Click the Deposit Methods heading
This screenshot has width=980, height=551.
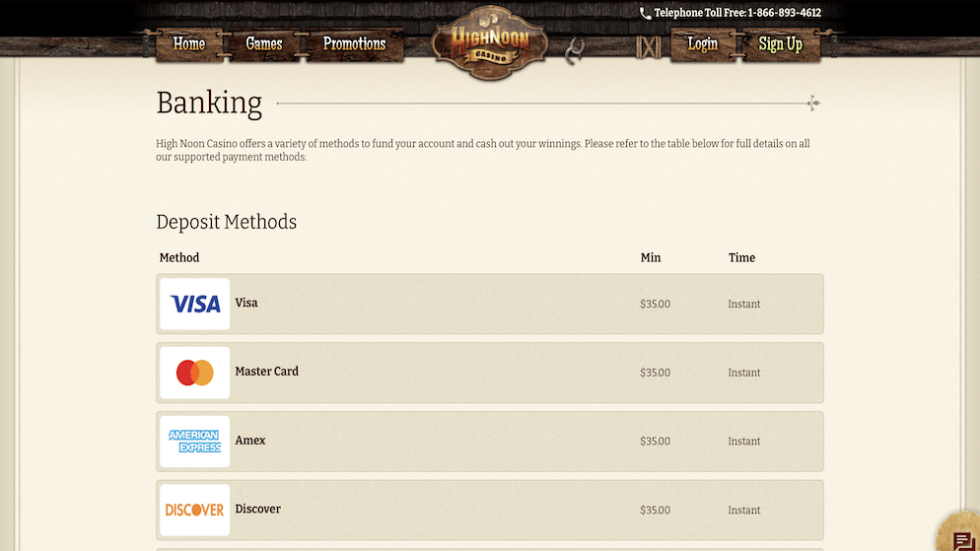pos(226,223)
